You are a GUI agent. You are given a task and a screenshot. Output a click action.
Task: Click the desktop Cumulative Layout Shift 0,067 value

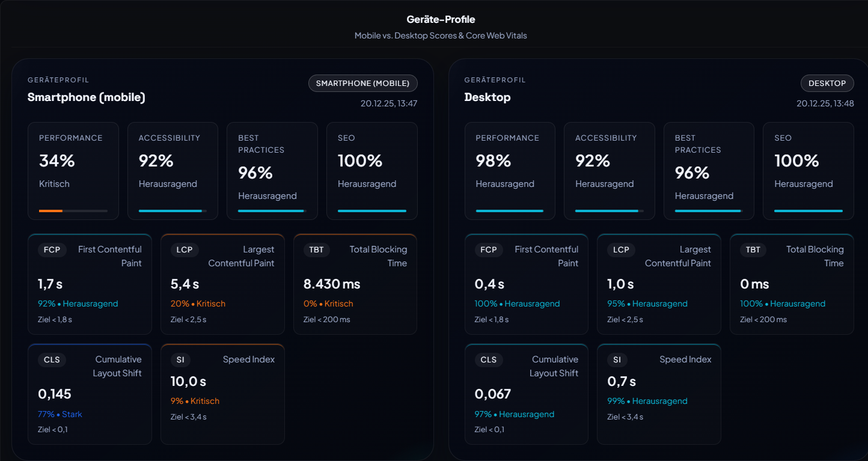(x=492, y=394)
